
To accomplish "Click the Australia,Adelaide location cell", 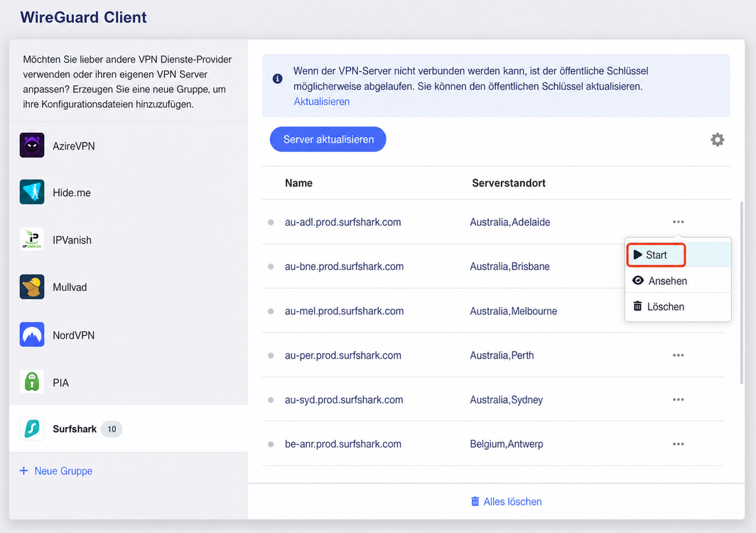I will [510, 222].
